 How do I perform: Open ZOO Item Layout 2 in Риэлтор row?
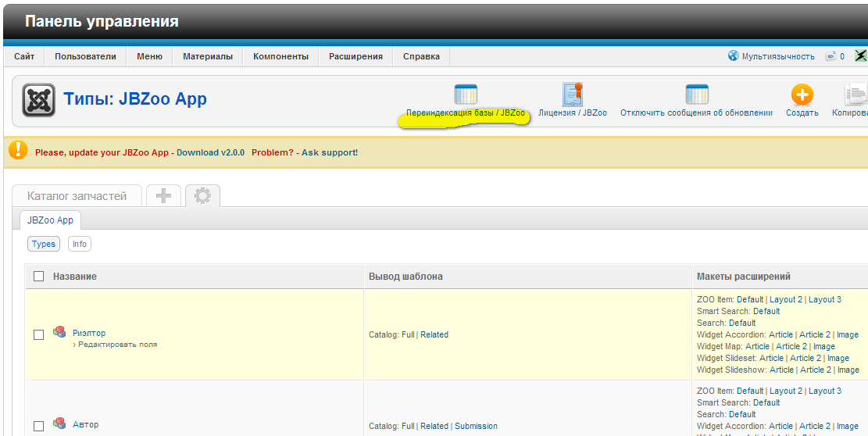786,299
